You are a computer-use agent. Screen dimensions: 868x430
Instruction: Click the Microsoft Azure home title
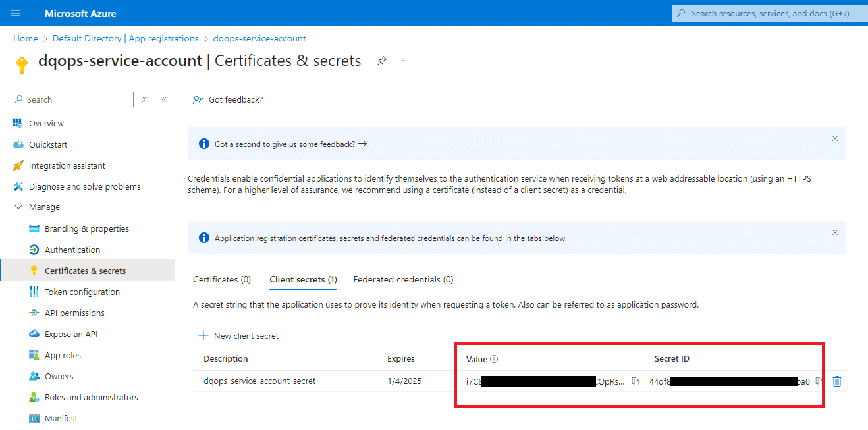[x=80, y=13]
